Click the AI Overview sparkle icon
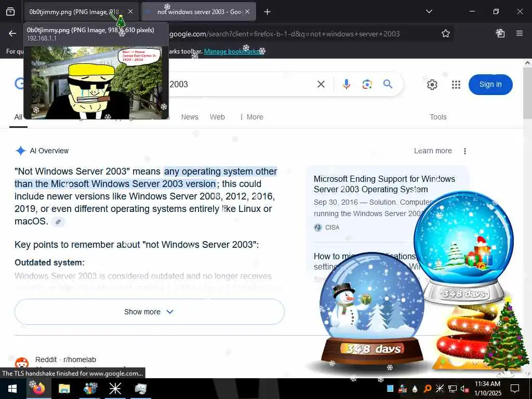532x399 pixels. click(x=21, y=151)
